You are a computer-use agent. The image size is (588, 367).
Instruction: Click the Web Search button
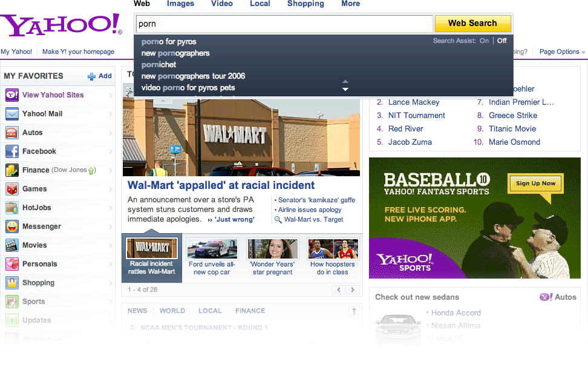(x=473, y=23)
